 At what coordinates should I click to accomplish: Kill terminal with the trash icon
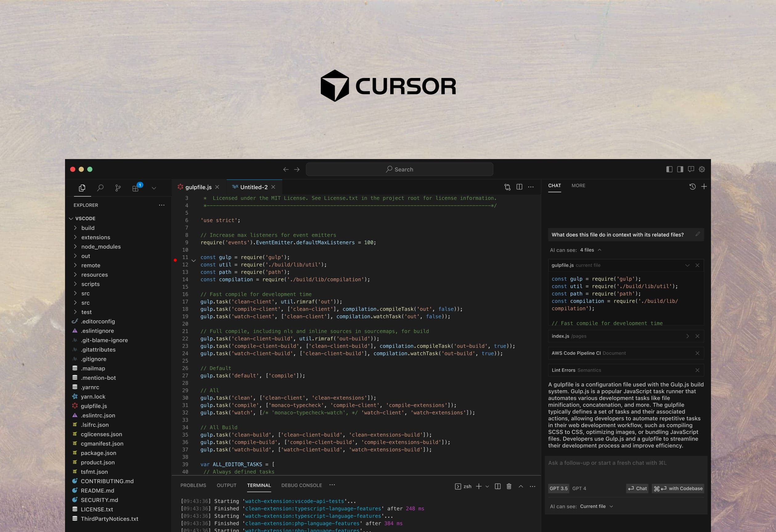[x=509, y=486]
